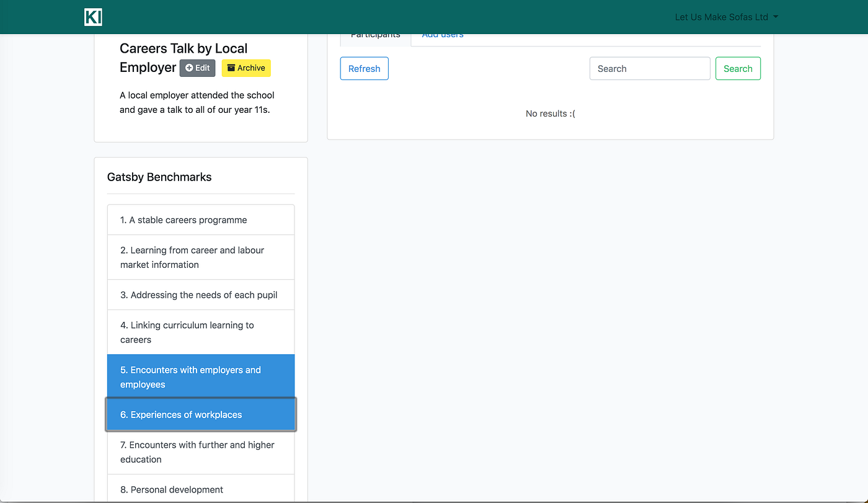Refresh the participants list
Viewport: 868px width, 503px height.
[x=365, y=69]
